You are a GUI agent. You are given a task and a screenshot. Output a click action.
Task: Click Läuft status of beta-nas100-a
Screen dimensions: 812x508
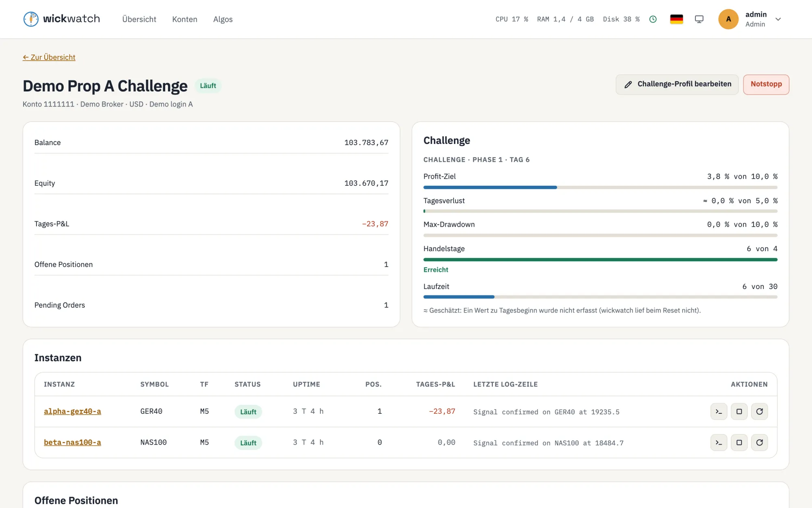tap(248, 443)
